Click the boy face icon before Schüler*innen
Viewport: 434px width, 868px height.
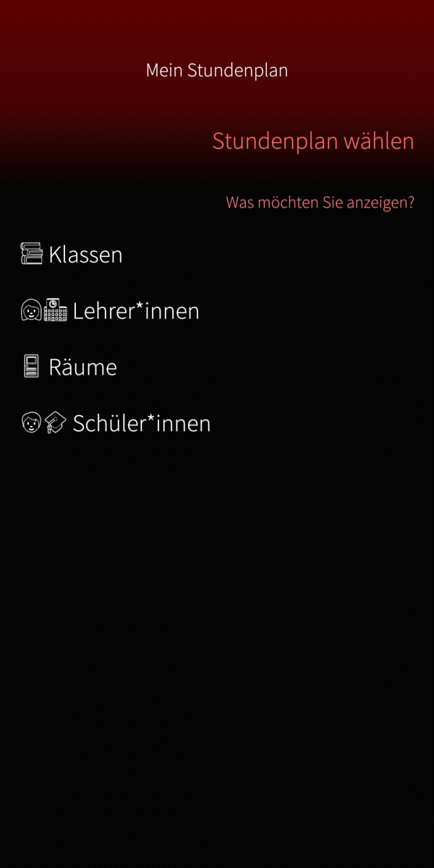(x=31, y=422)
